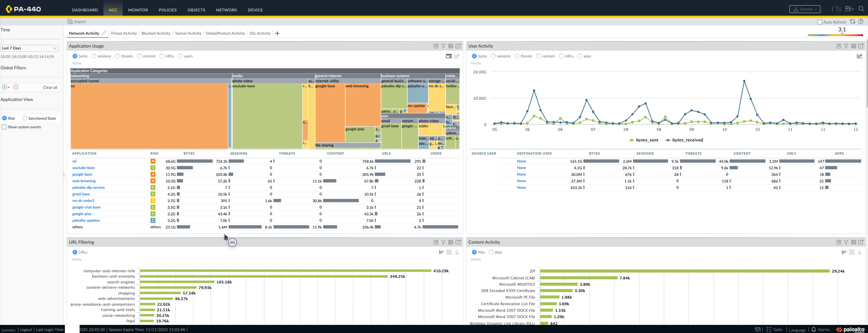The height and width of the screenshot is (333, 868).
Task: Open the MONITOR menu
Action: click(138, 10)
